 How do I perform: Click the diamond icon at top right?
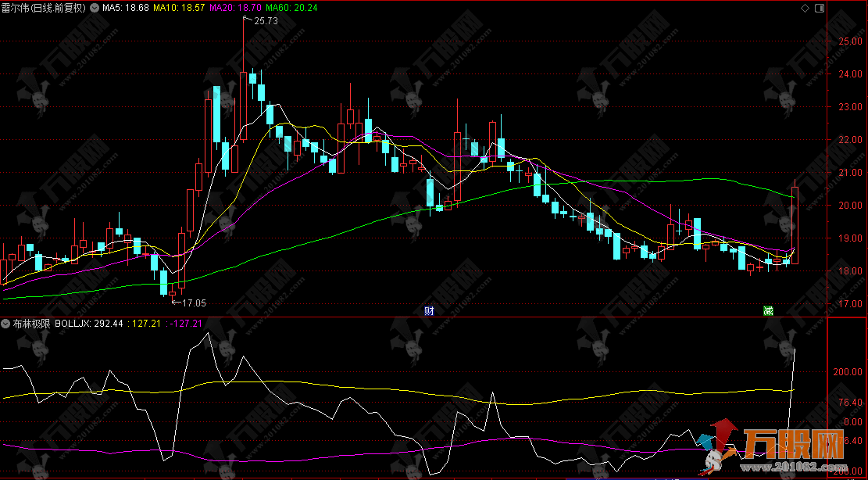(804, 9)
